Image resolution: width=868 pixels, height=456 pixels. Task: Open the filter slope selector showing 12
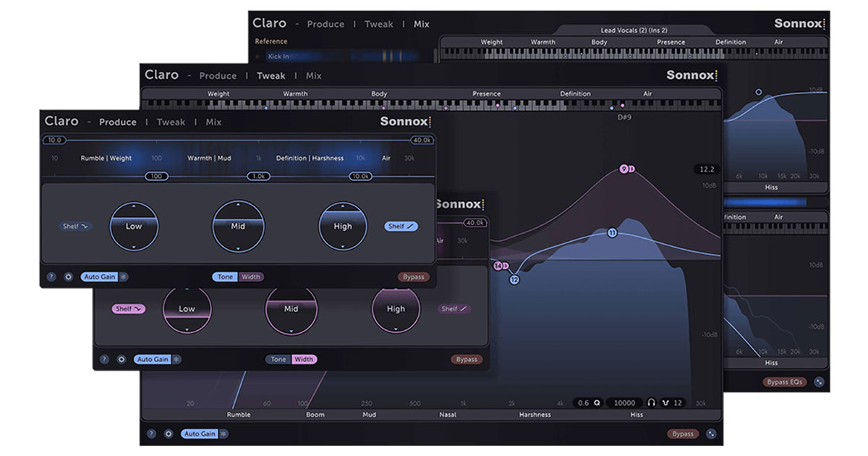pyautogui.click(x=673, y=403)
